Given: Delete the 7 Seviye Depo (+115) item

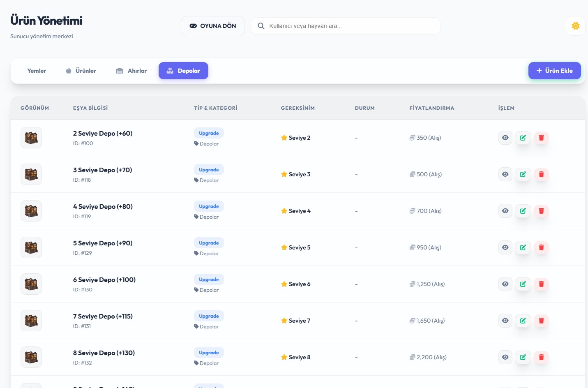Looking at the screenshot, I should click(x=541, y=321).
